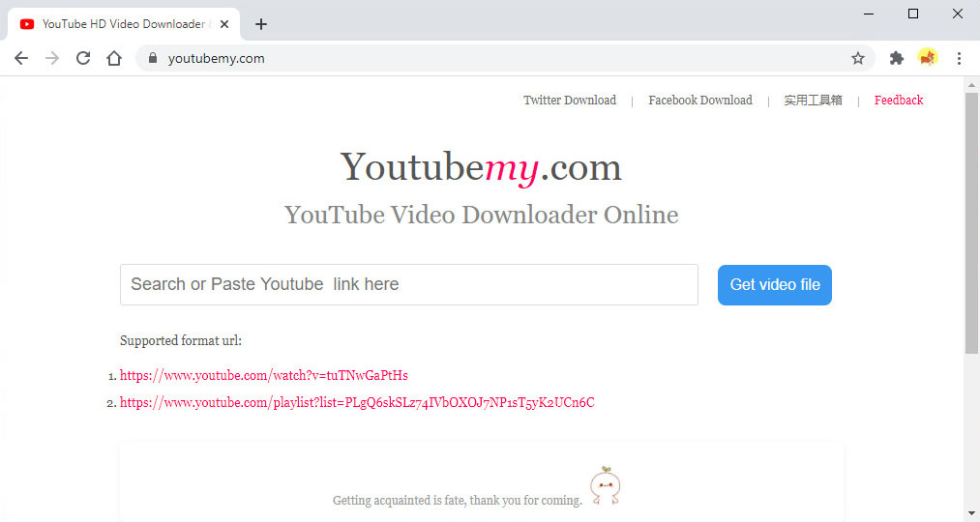Click the Supported format url: label
980x522 pixels.
[181, 341]
